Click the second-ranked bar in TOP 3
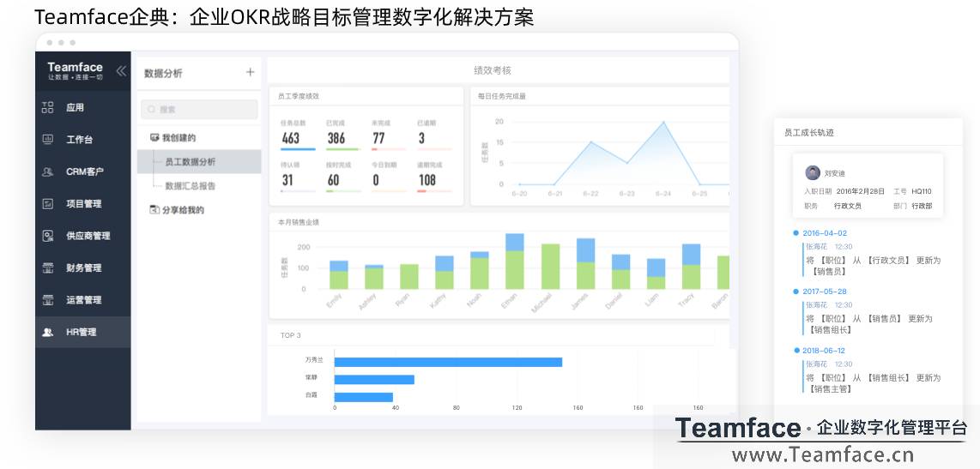The height and width of the screenshot is (469, 980). (x=374, y=380)
